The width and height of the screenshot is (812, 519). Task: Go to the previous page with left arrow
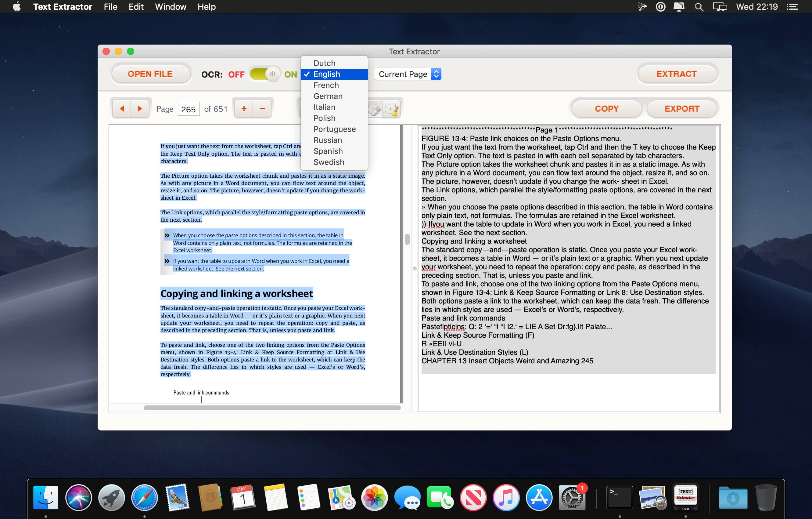[x=122, y=109]
